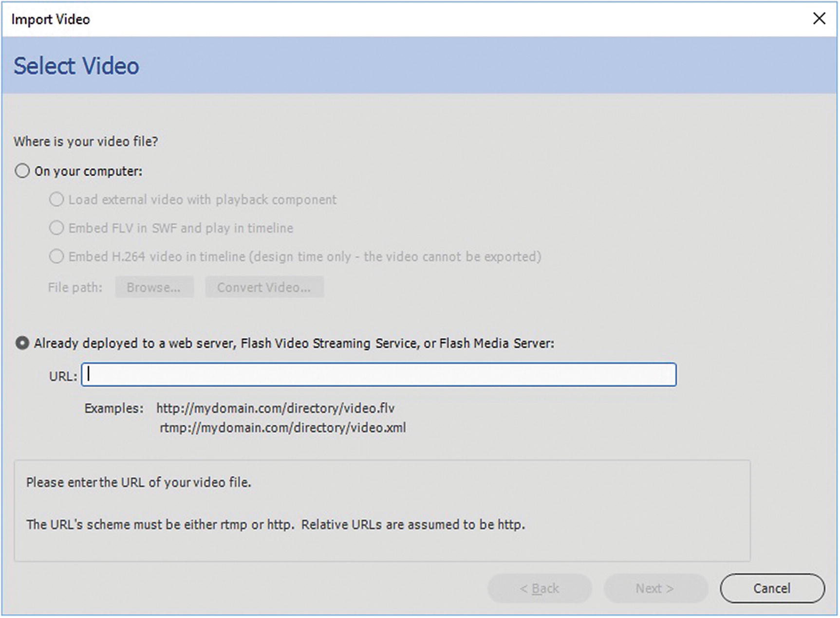The width and height of the screenshot is (840, 618).
Task: Click the "Select Video" header
Action: click(x=76, y=66)
